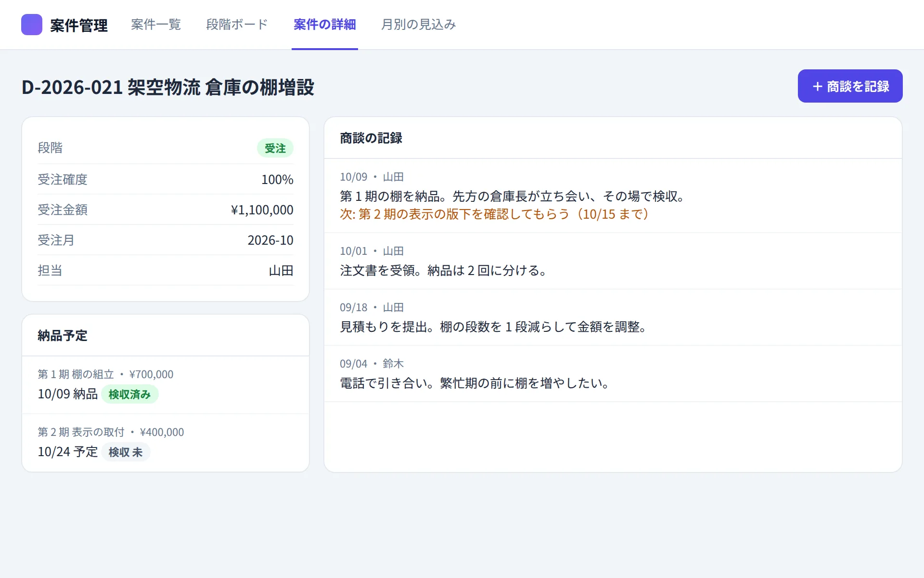This screenshot has width=924, height=578.
Task: Open the 10/09 山田 meeting record
Action: 613,196
